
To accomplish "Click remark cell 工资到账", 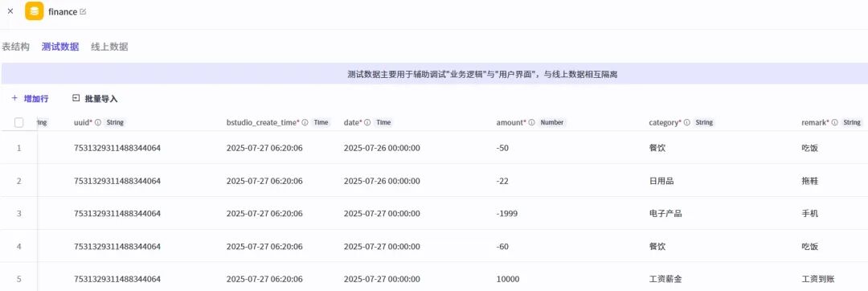I will [819, 280].
